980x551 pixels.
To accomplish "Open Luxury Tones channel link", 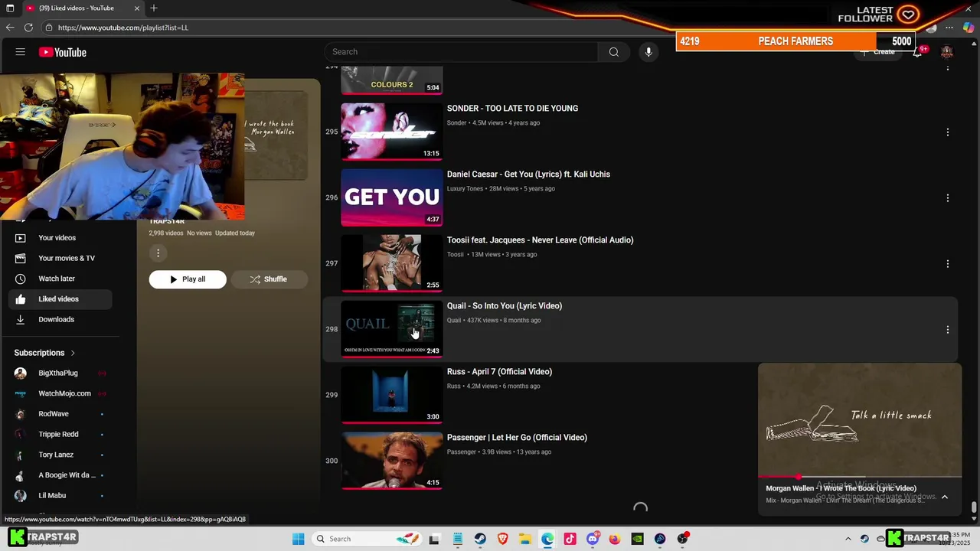I will pyautogui.click(x=465, y=188).
